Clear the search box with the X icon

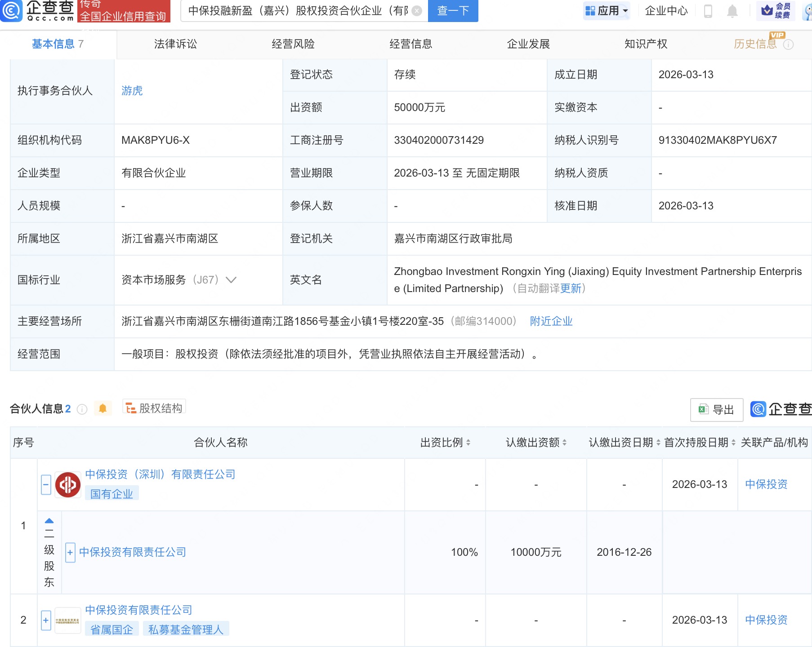pos(417,11)
